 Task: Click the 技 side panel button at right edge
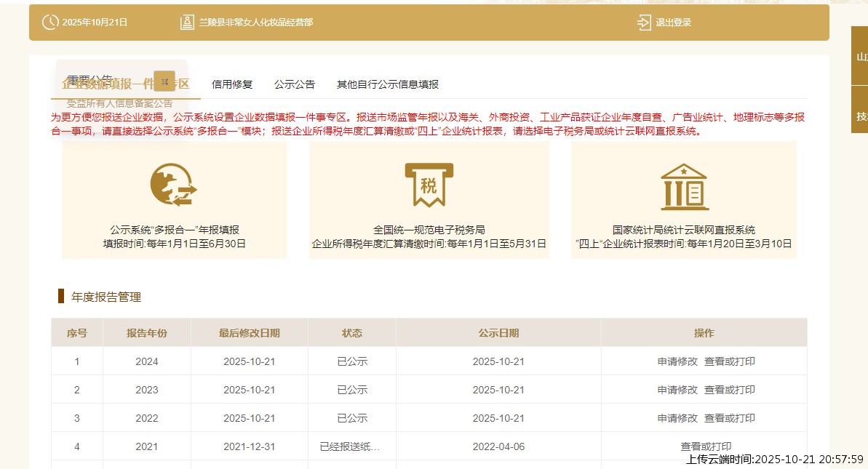[x=861, y=116]
